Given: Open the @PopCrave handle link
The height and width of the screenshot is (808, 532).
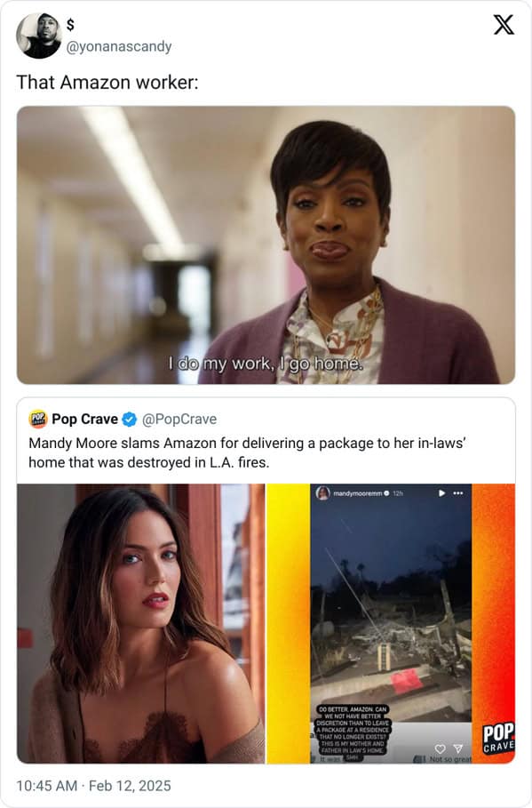Looking at the screenshot, I should (179, 420).
